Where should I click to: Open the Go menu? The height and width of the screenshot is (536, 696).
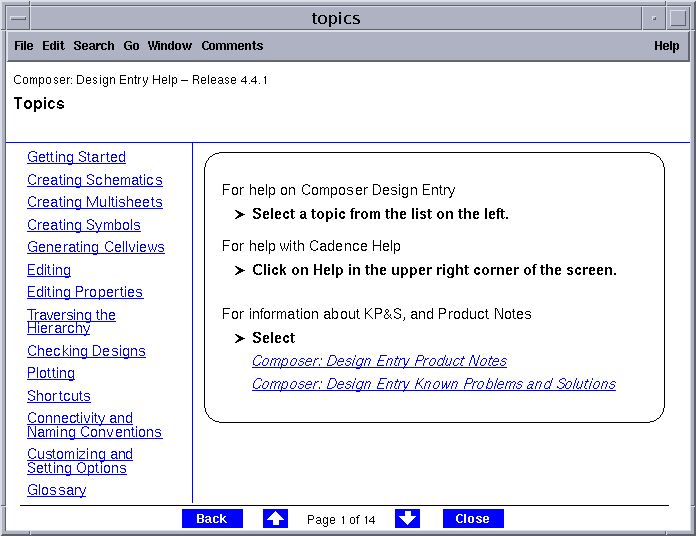tap(131, 46)
